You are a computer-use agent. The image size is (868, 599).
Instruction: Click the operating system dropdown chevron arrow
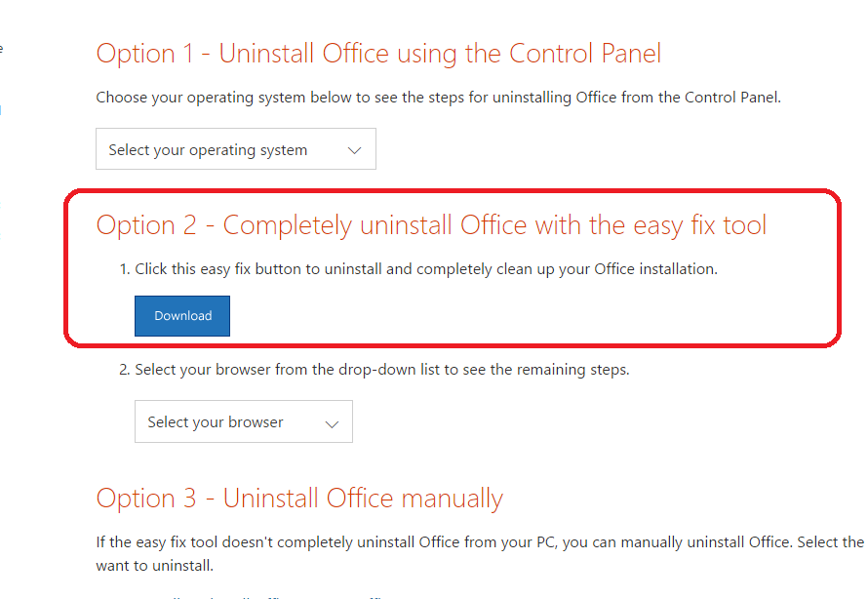point(355,150)
